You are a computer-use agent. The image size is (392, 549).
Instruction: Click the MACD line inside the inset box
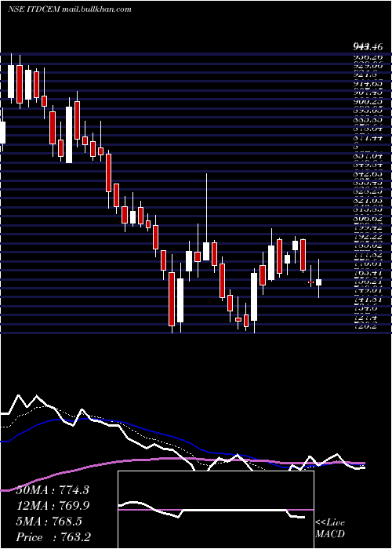[212, 510]
